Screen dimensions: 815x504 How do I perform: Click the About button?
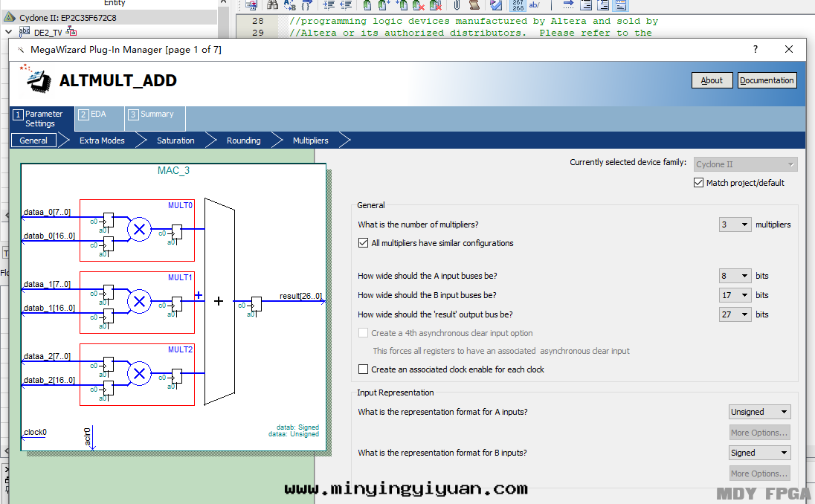click(712, 80)
